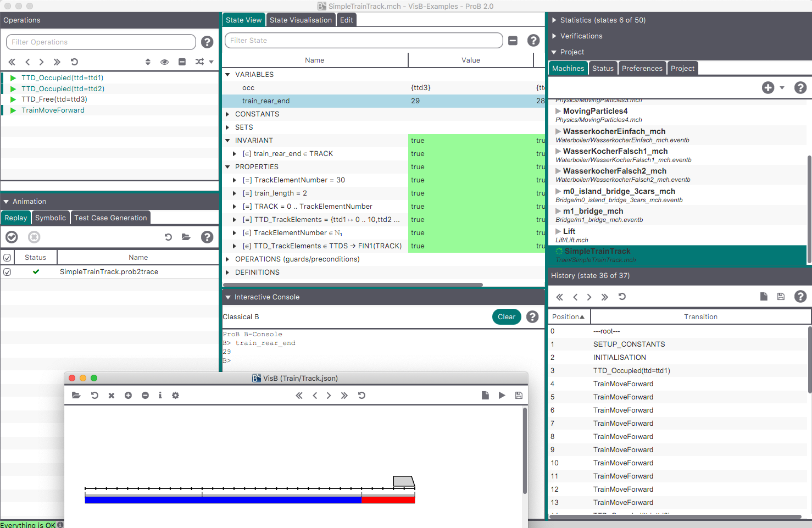Switch to State Visualisation tab
The height and width of the screenshot is (528, 812).
[x=301, y=20]
